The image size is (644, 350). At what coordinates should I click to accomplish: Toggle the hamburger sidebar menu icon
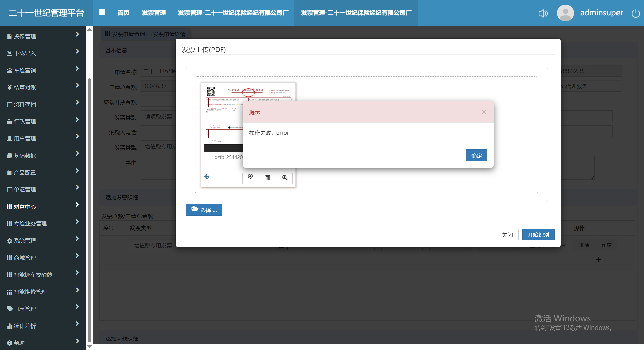point(102,12)
